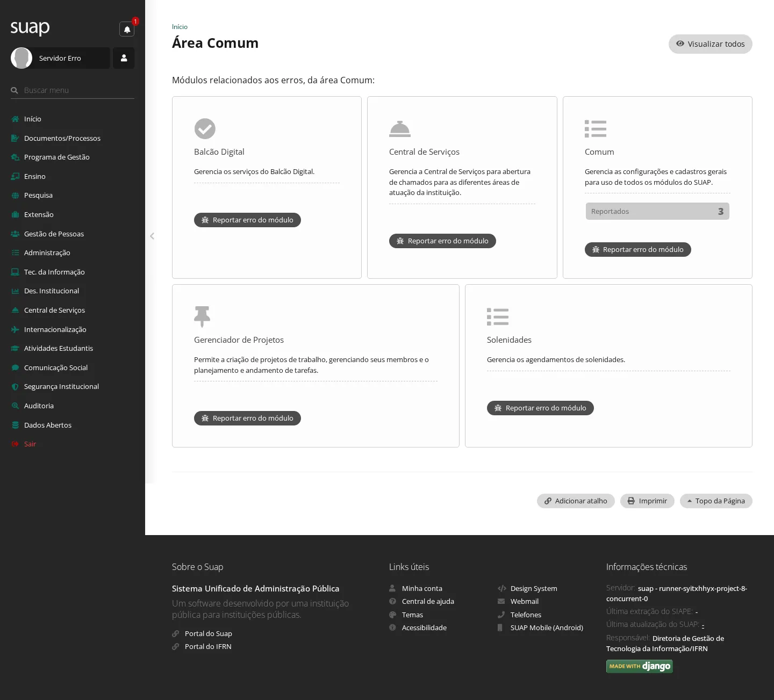This screenshot has height=700, width=774.
Task: Follow the Início breadcrumb link
Action: [x=180, y=27]
